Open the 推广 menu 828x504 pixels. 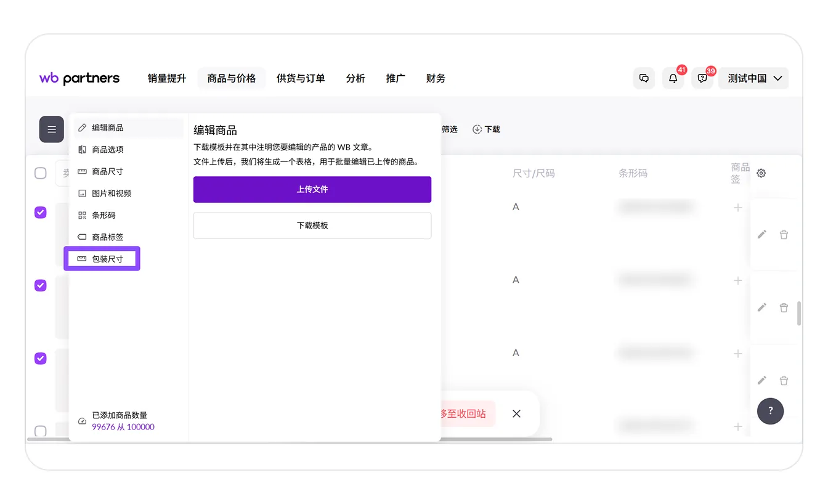click(396, 78)
